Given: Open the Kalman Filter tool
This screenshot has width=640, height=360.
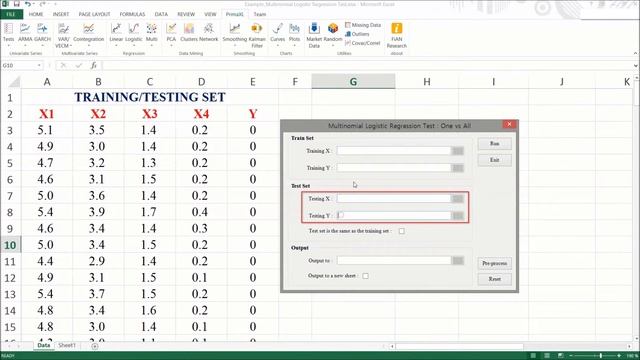Looking at the screenshot, I should coord(257,35).
